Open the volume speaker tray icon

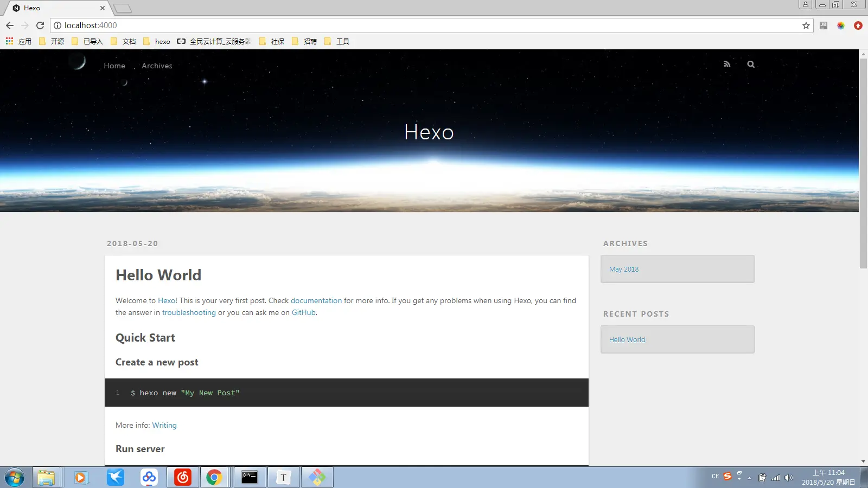click(789, 478)
